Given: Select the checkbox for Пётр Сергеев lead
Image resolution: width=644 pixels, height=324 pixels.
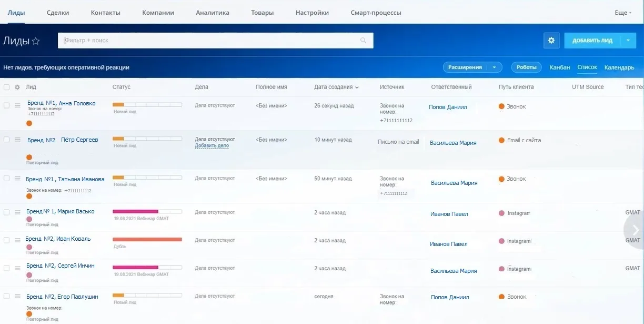Looking at the screenshot, I should 7,140.
